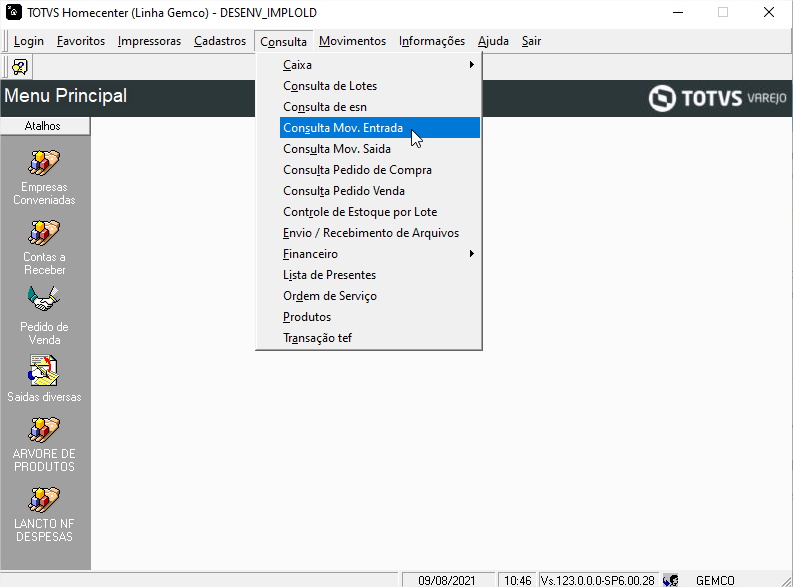Open Ordem de Serviço entry
The width and height of the screenshot is (793, 587).
pos(380,296)
